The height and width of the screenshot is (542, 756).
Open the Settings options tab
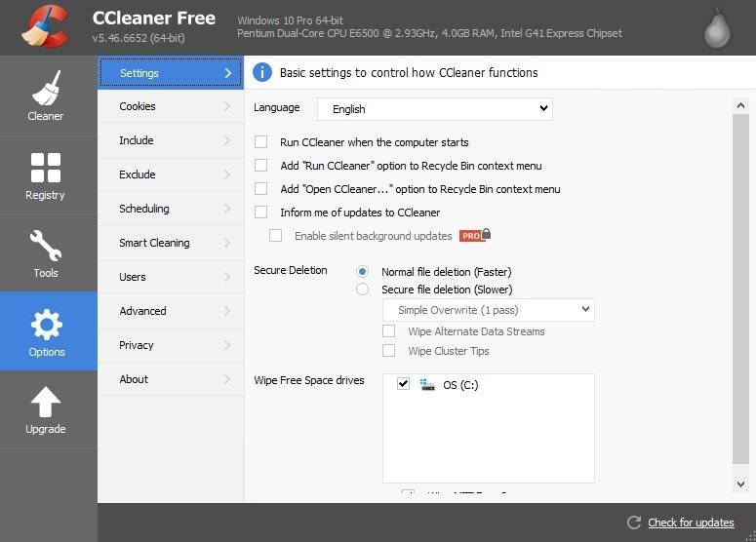click(x=171, y=73)
